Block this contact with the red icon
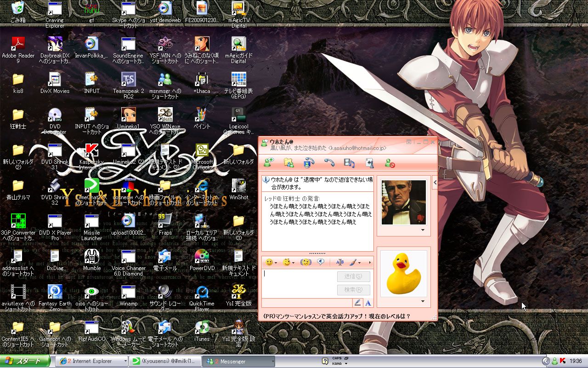 tap(390, 162)
